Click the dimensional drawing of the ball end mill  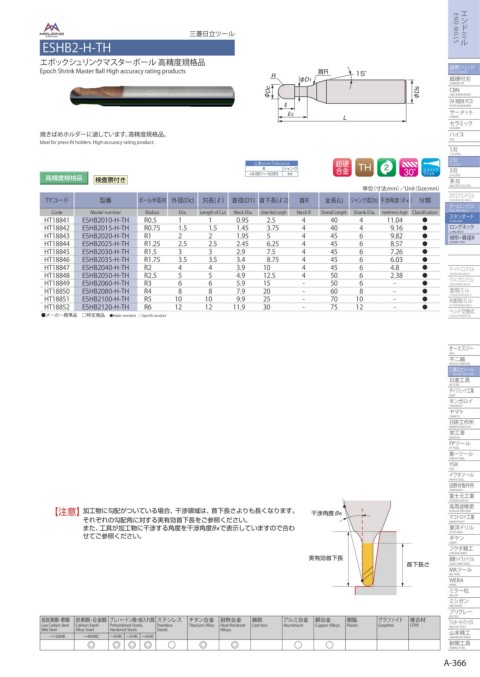[x=341, y=95]
